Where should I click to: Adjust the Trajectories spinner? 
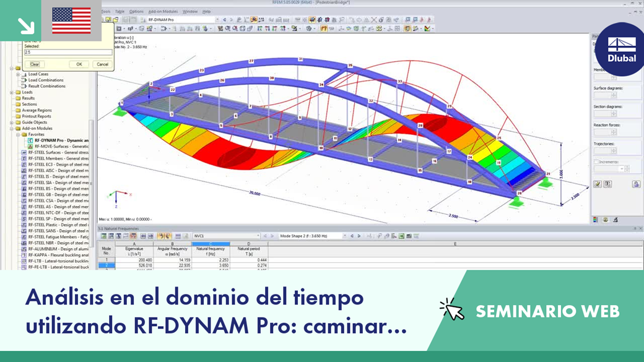[614, 150]
